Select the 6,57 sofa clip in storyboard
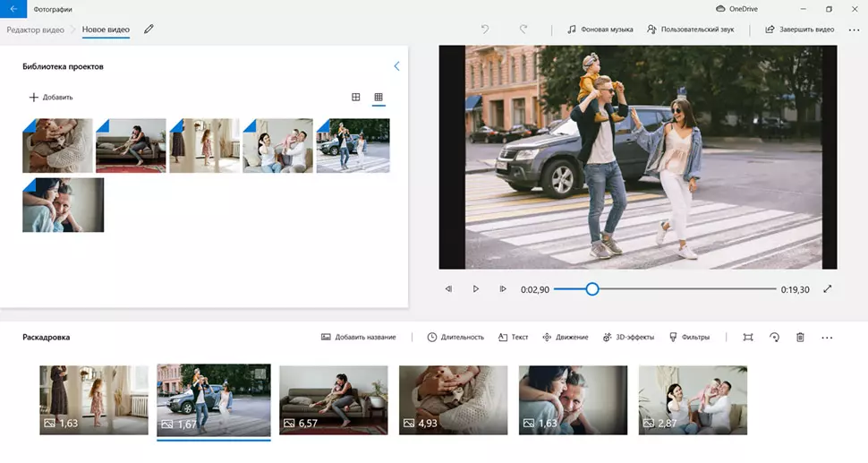This screenshot has width=868, height=463. pos(334,399)
